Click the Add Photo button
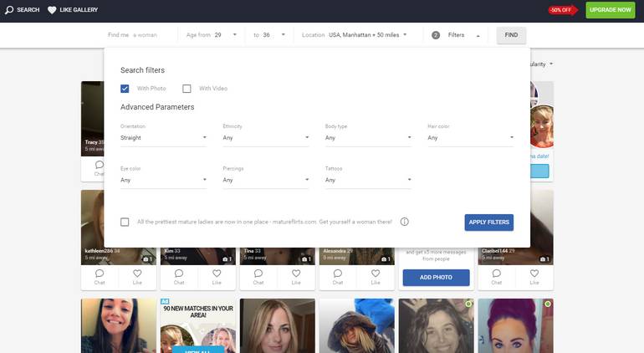This screenshot has height=353, width=644. click(x=436, y=278)
